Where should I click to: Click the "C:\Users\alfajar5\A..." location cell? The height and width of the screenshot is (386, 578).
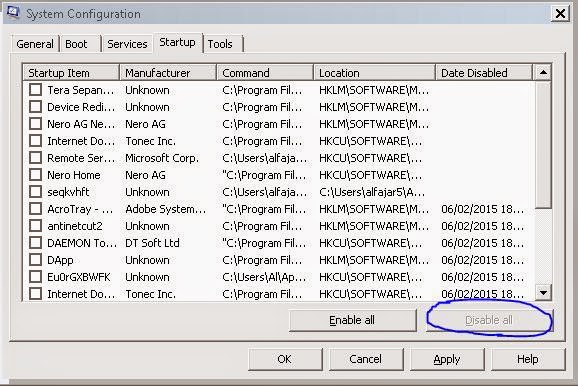372,192
